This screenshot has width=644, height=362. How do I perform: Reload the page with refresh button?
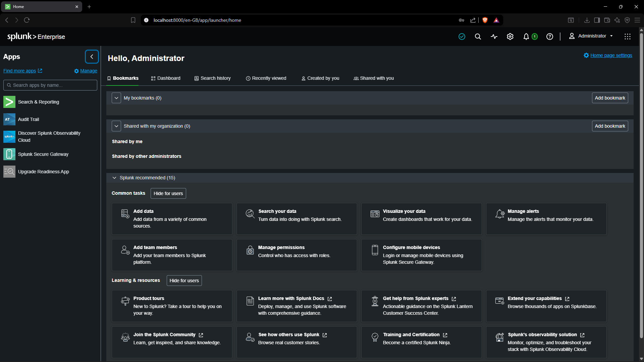[27, 20]
